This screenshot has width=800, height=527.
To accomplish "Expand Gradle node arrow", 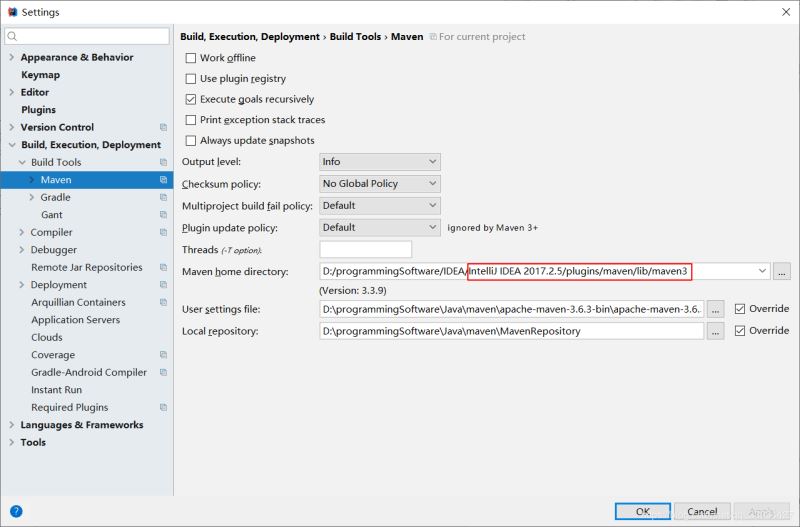I will coord(32,197).
